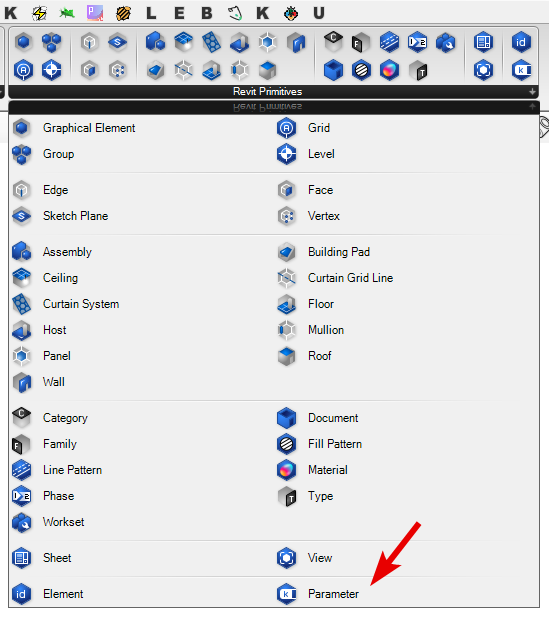
Task: Open the E ribbon tab
Action: 179,13
